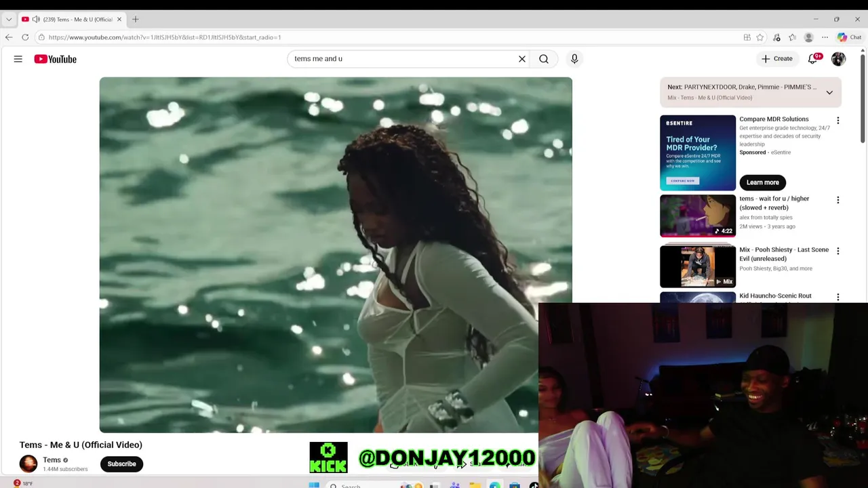This screenshot has width=868, height=488.
Task: Click the Learn more button
Action: [763, 182]
